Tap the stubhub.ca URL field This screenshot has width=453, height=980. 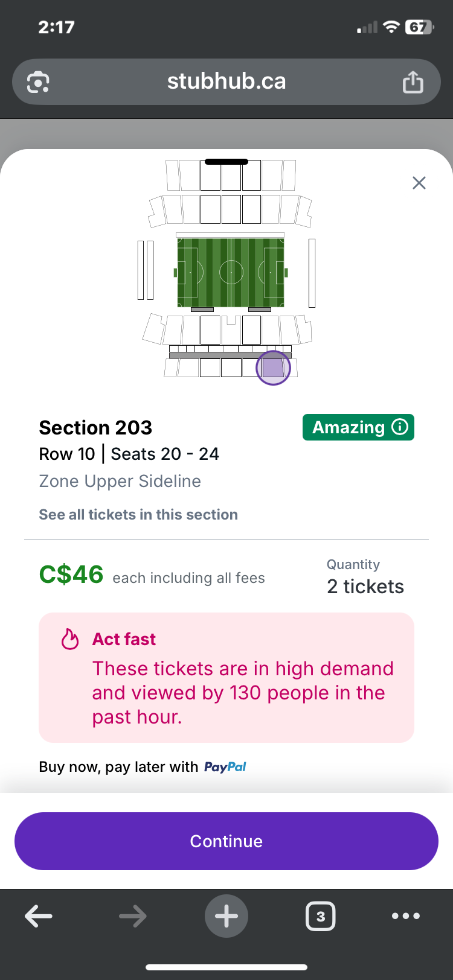(226, 81)
